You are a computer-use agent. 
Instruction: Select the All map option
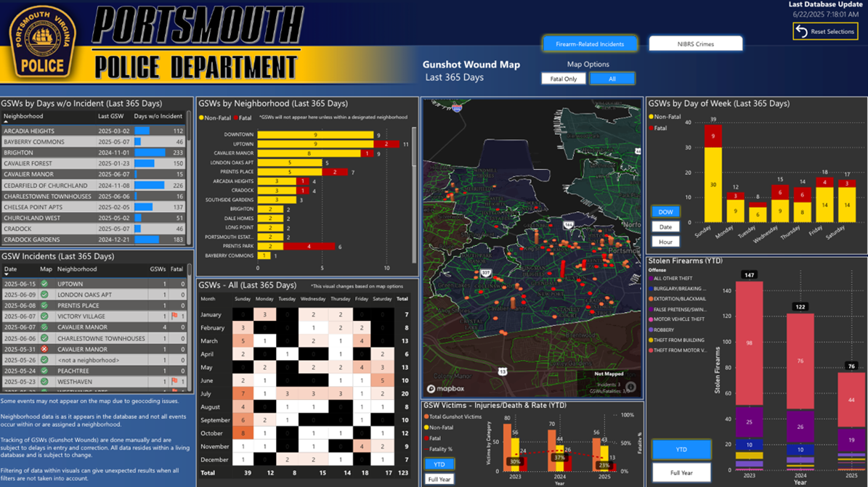click(x=612, y=78)
